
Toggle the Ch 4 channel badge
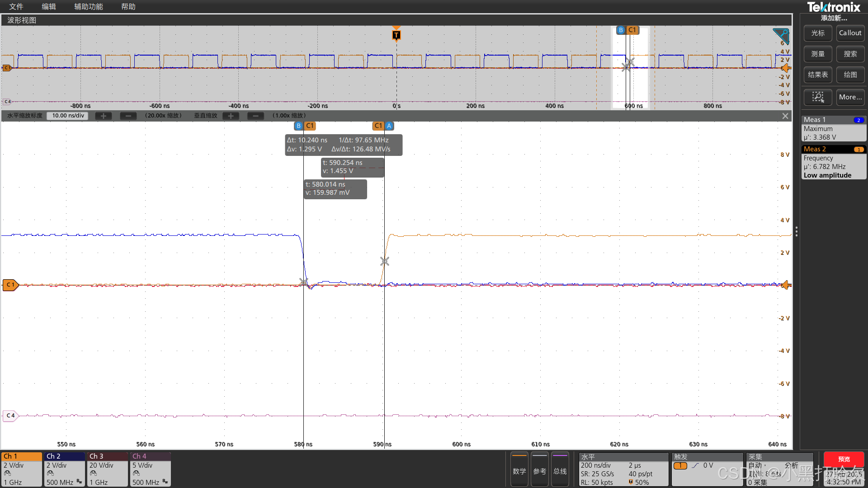point(150,469)
